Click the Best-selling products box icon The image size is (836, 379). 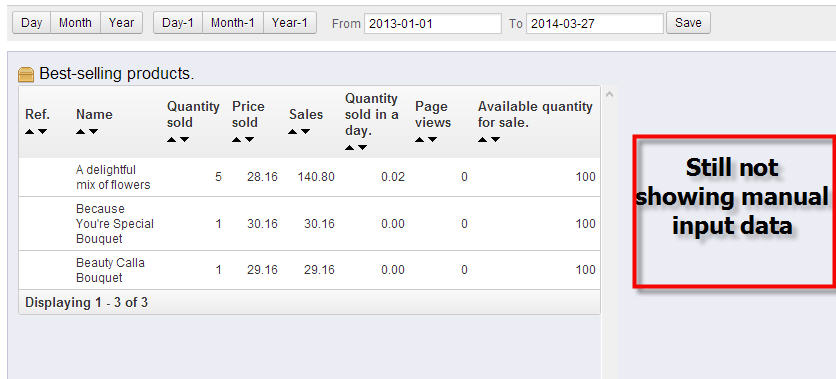26,75
